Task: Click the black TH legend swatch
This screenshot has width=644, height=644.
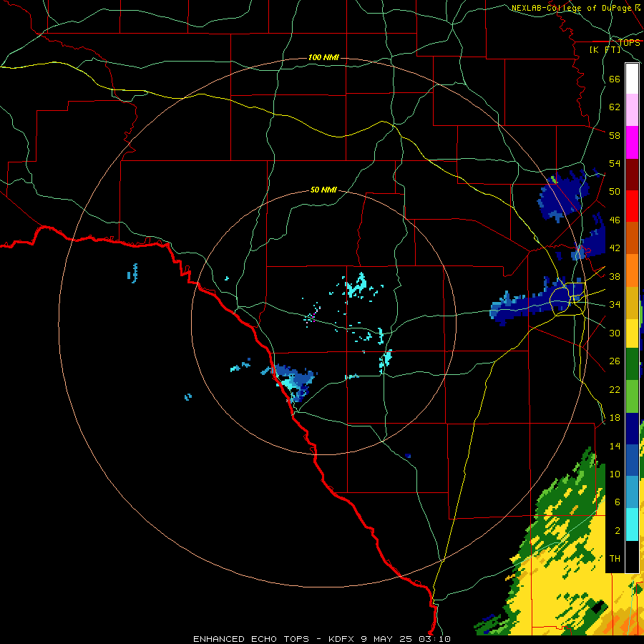Action: (x=632, y=557)
